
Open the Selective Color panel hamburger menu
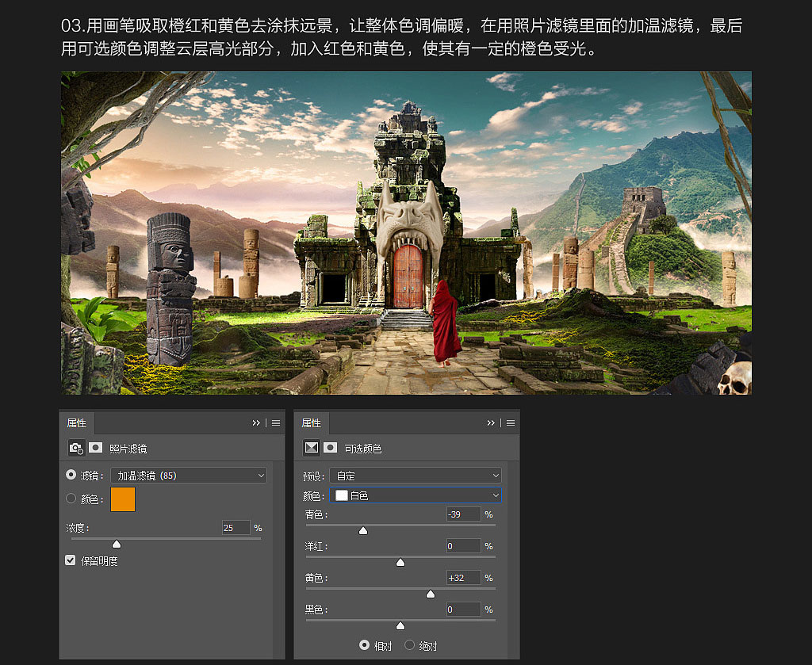point(511,422)
